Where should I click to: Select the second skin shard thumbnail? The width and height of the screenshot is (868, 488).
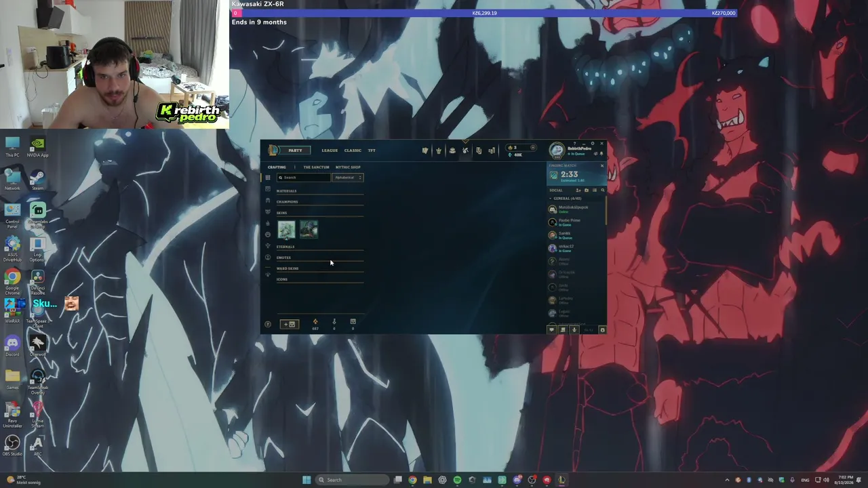309,230
